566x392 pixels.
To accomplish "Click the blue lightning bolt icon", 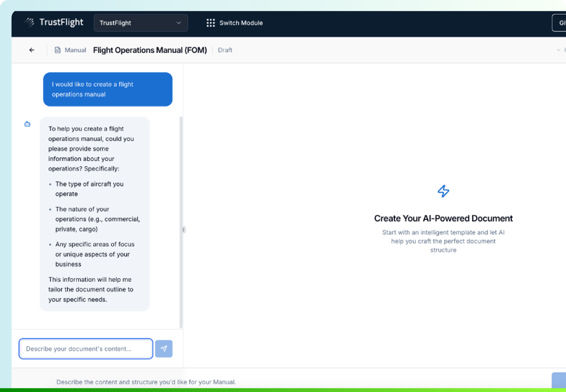I will coord(443,191).
